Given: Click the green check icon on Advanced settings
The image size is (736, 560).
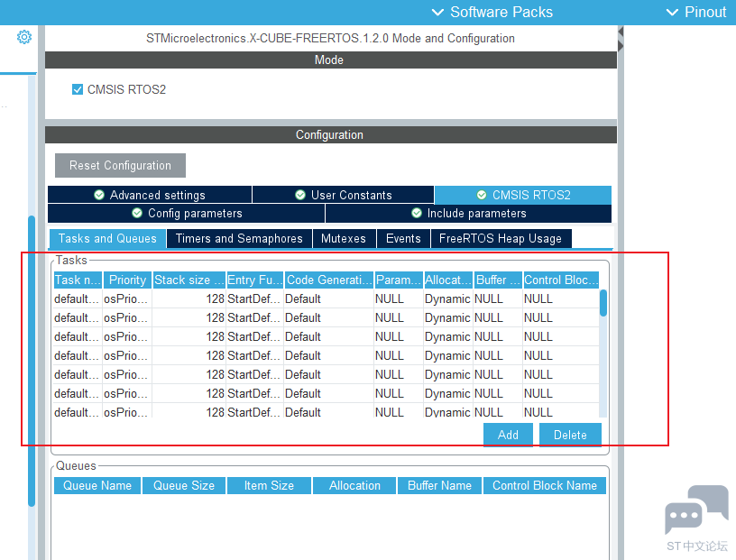Looking at the screenshot, I should 99,195.
